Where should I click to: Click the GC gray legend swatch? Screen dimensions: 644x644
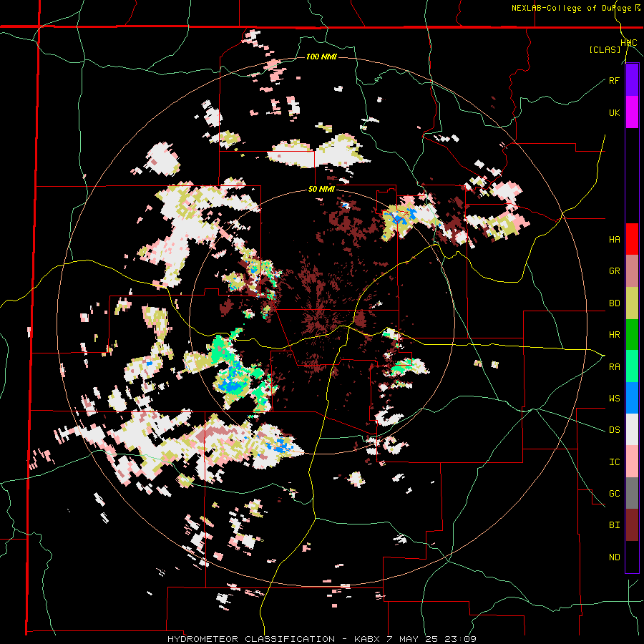[x=632, y=493]
